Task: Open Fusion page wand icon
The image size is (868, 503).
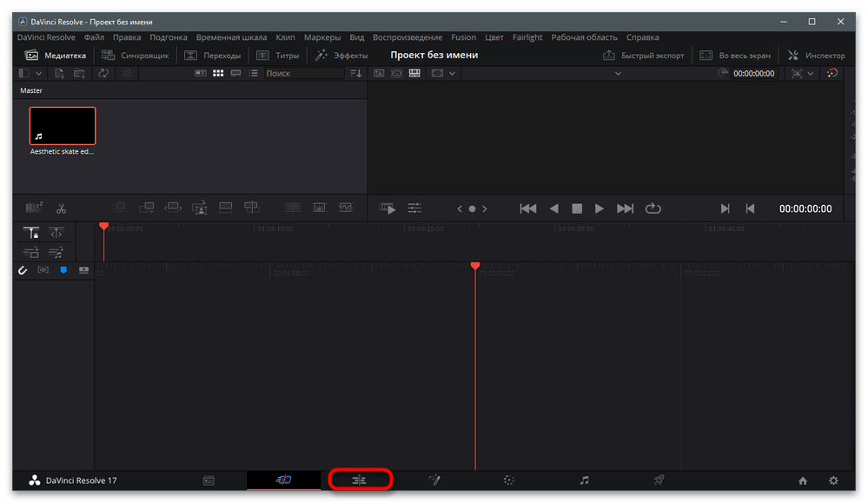Action: pos(434,480)
